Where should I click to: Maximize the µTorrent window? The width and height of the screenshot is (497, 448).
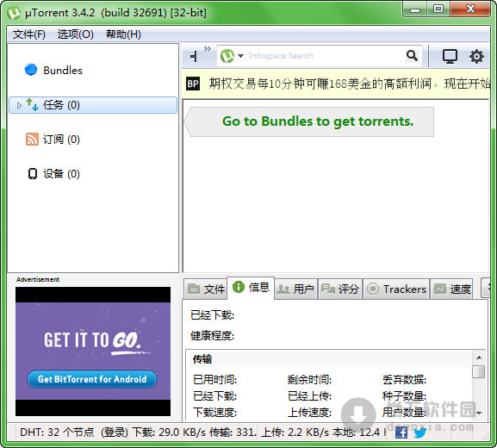[438, 9]
